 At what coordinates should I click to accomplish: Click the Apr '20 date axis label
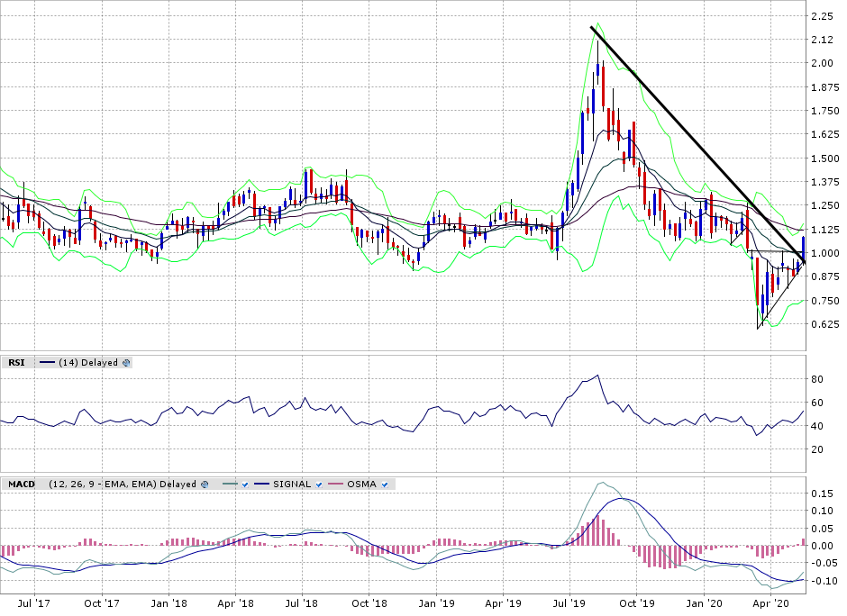[x=771, y=603]
